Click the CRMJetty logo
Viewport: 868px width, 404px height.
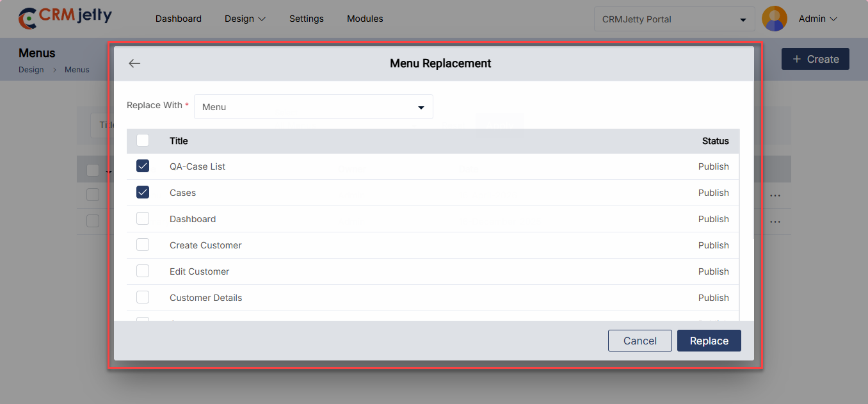coord(65,19)
